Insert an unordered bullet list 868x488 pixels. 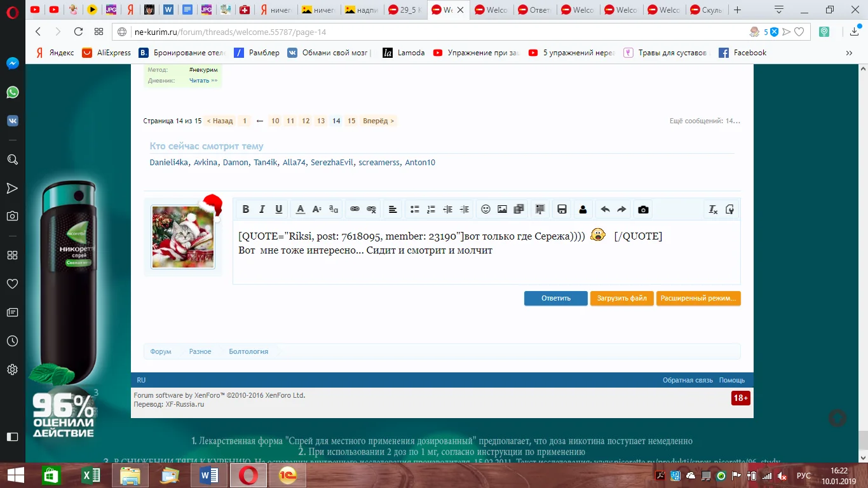(415, 210)
